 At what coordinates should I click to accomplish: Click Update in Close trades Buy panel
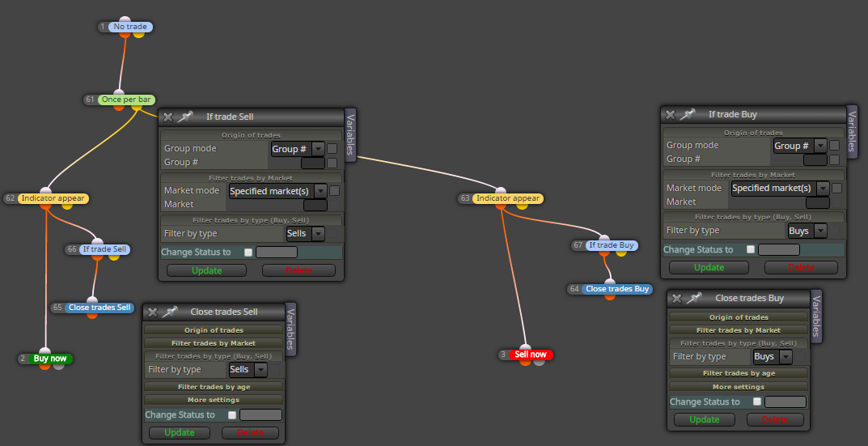[704, 420]
